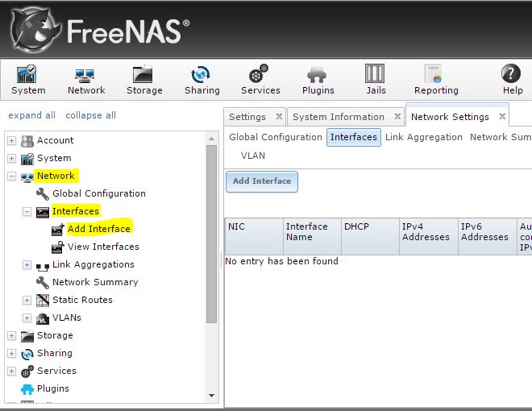Select View Interfaces in the tree

(x=103, y=247)
